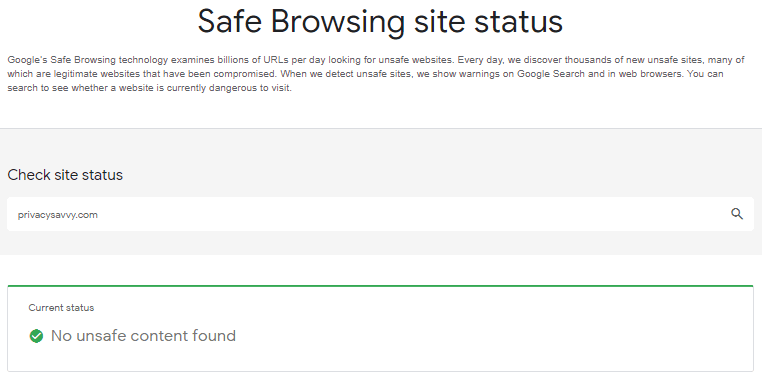Click the 'No unsafe content found' result text
The width and height of the screenshot is (762, 380).
tap(143, 336)
